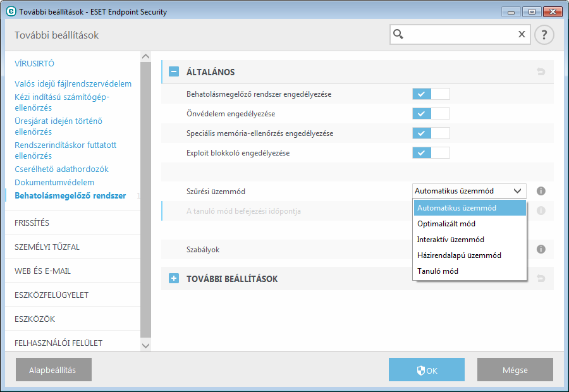Viewport: 569px width, 392px height.
Task: Revert TOVÁBBI BEÁLLÍTÁSOK section with its undo arrow
Action: pos(541,278)
